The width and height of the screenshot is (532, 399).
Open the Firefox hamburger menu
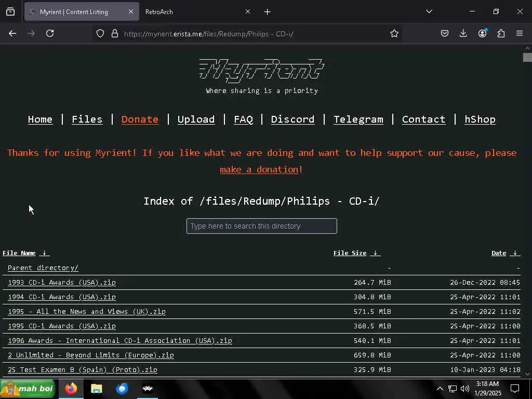[x=520, y=33]
